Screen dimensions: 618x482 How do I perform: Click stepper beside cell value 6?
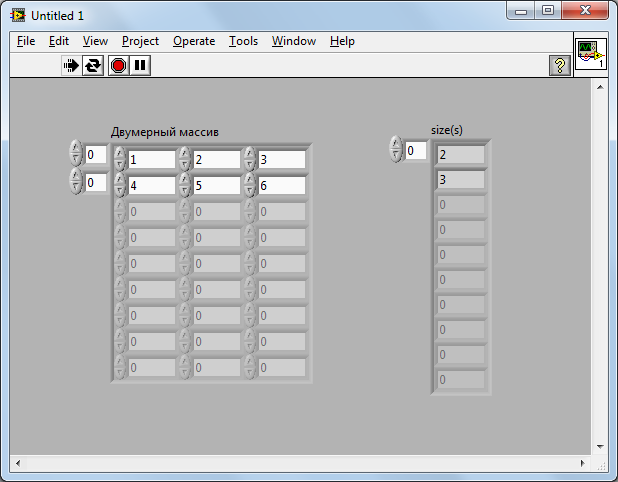pos(250,185)
